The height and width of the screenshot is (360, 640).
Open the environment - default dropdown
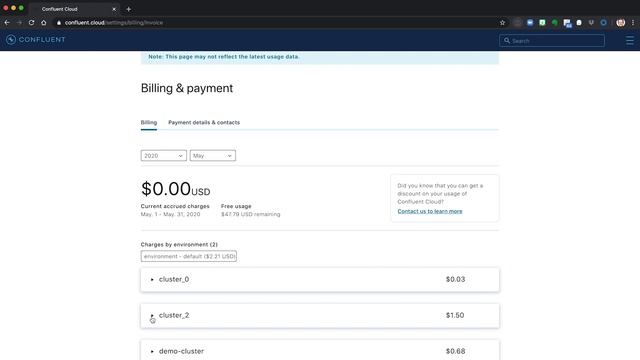[x=189, y=256]
